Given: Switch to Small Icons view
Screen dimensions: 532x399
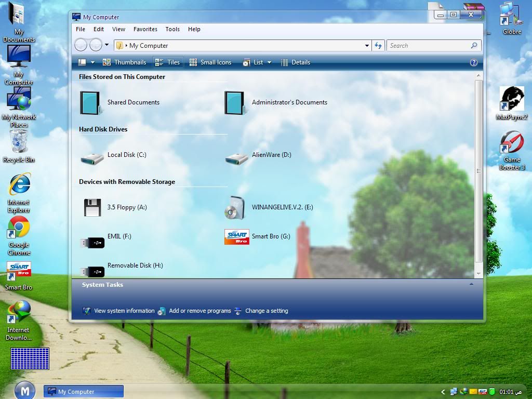Looking at the screenshot, I should click(x=210, y=62).
